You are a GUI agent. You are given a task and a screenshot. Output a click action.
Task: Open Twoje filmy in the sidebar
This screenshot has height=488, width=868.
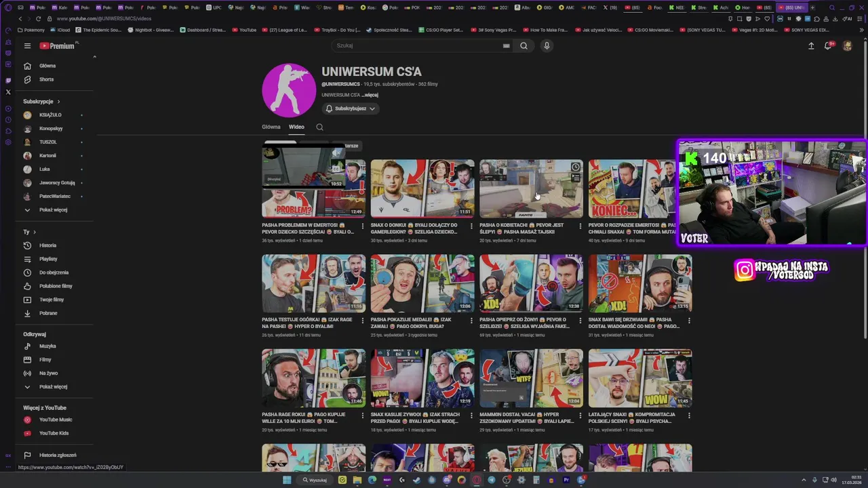[x=52, y=300]
